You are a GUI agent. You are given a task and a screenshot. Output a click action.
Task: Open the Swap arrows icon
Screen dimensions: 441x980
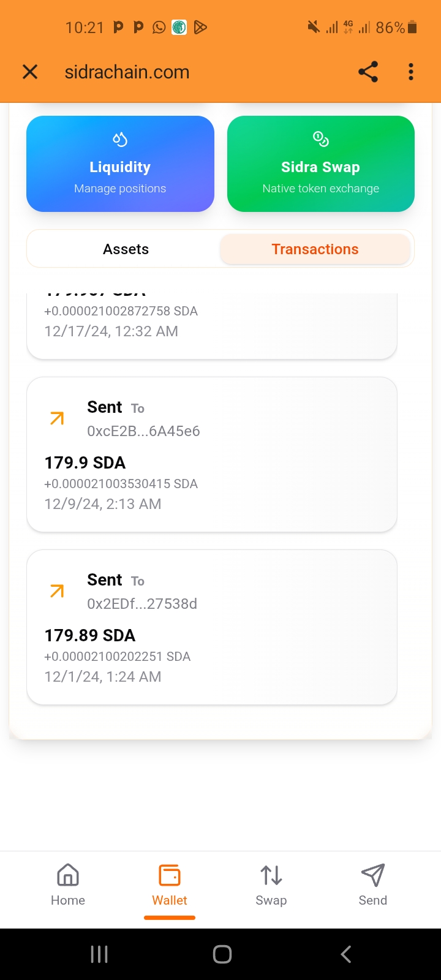[271, 876]
